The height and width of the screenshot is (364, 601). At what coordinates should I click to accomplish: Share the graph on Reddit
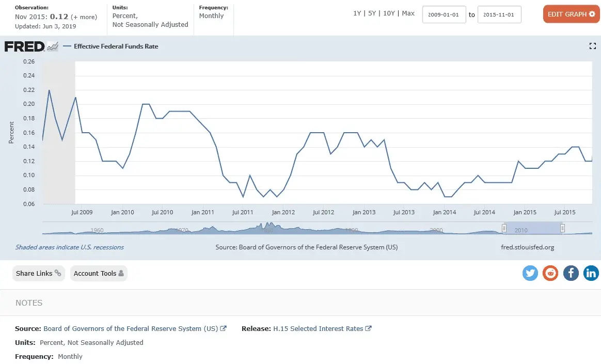pyautogui.click(x=550, y=273)
